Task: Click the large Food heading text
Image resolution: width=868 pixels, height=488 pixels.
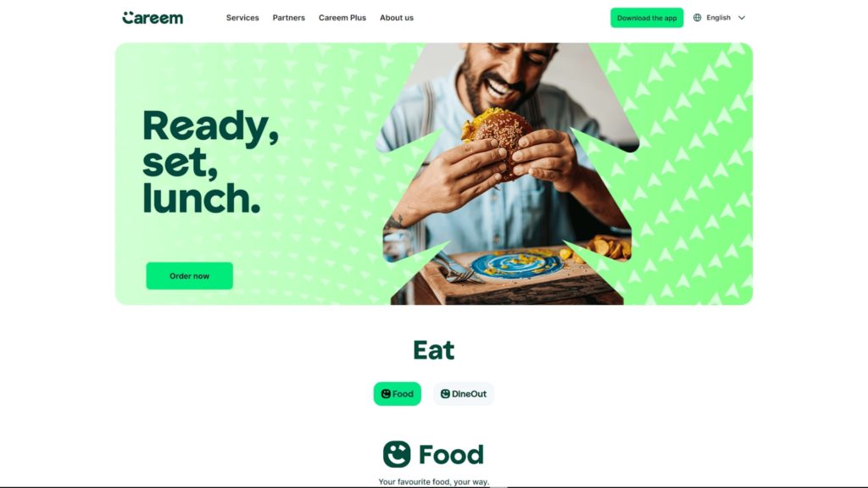Action: pos(451,454)
